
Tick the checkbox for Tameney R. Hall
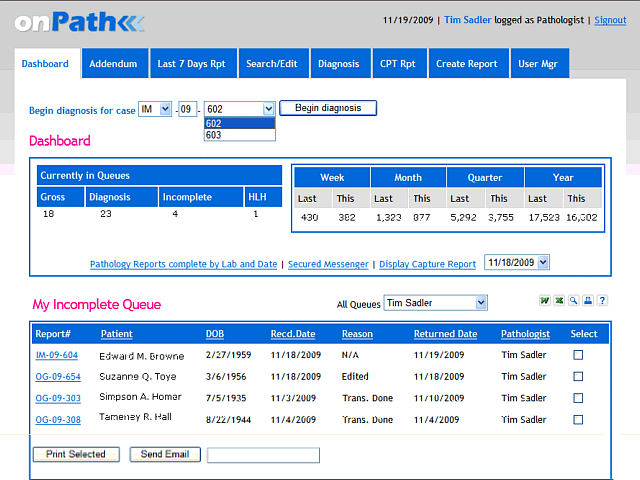click(578, 420)
